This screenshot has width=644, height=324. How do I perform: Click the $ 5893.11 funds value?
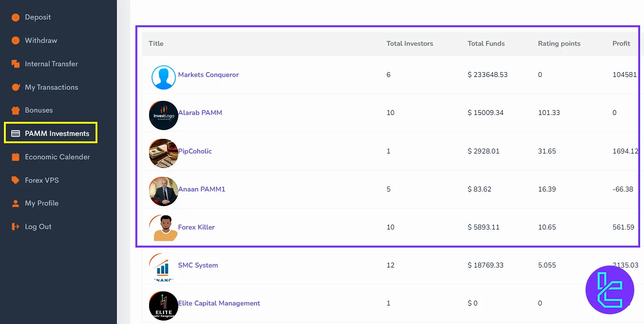click(483, 227)
